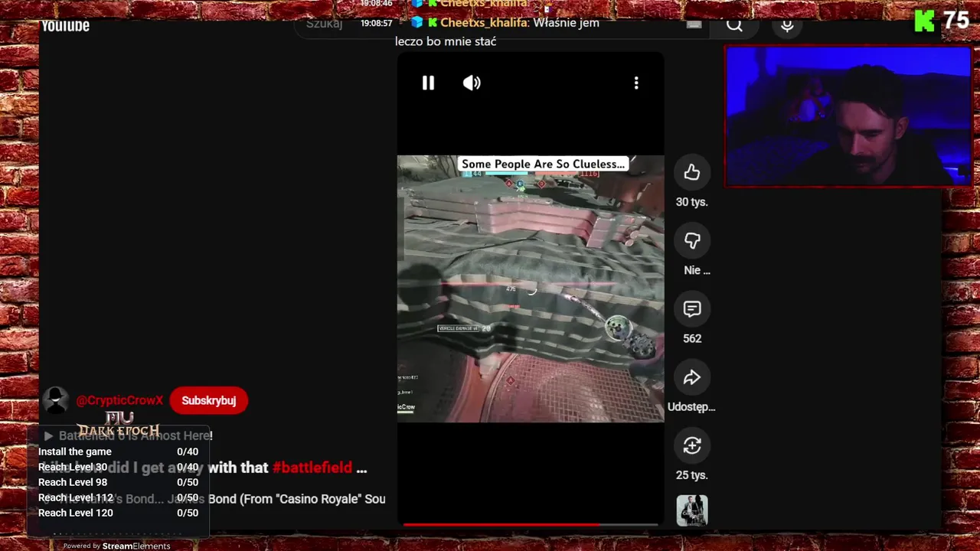Click the Cheetxs_khalifa chat username
The height and width of the screenshot is (551, 980).
click(x=484, y=23)
